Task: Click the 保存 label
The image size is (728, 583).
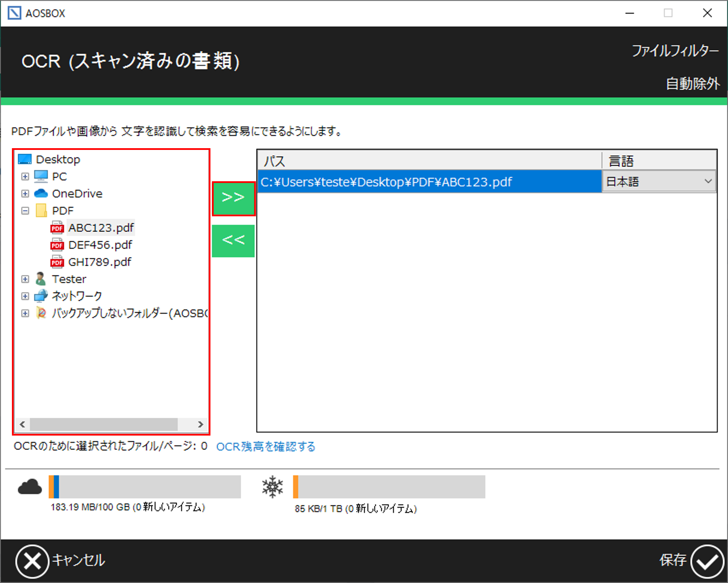Action: click(673, 560)
